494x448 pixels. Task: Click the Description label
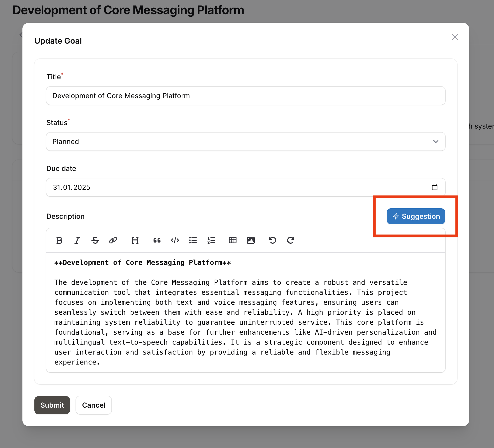(x=65, y=216)
